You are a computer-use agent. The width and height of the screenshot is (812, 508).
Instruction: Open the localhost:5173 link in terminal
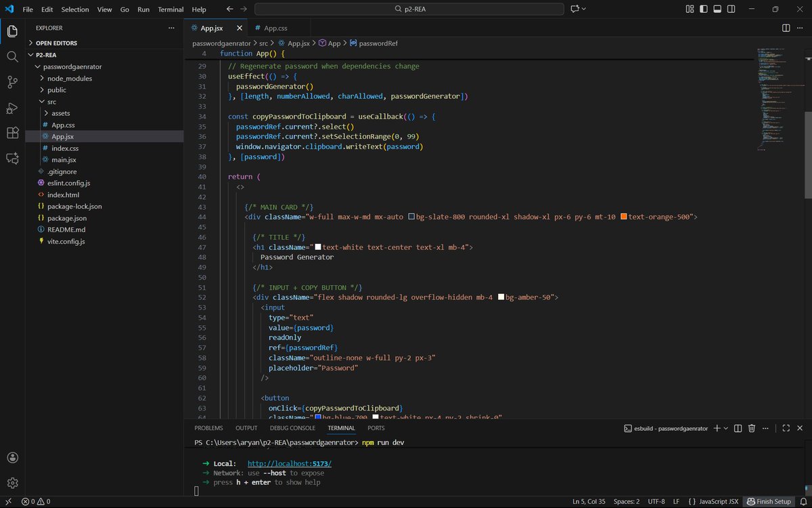point(290,463)
